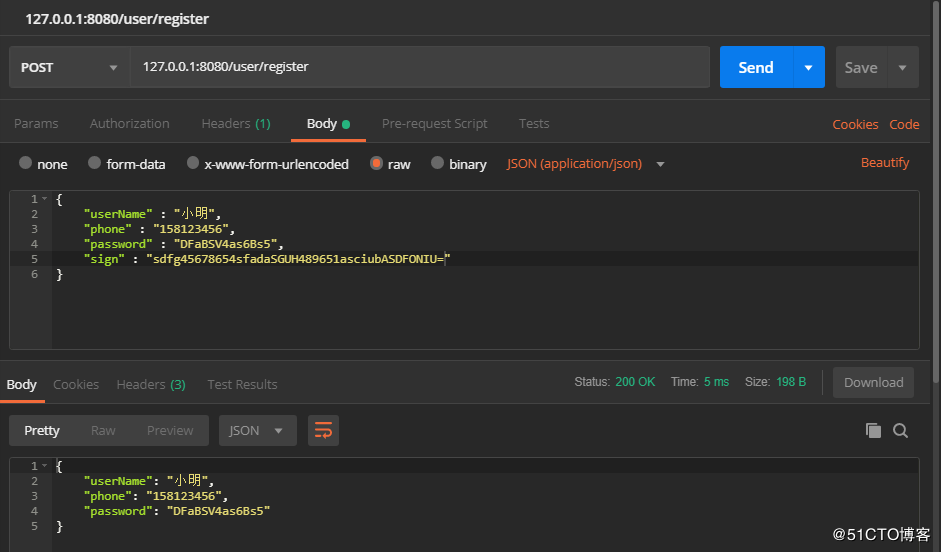The height and width of the screenshot is (552, 941).
Task: Open the Pre-request Script tab
Action: 434,124
